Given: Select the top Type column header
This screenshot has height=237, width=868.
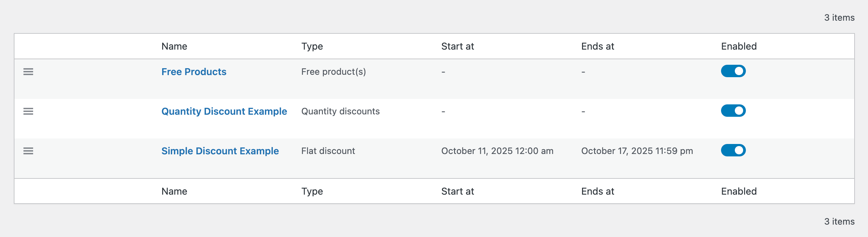Looking at the screenshot, I should point(312,46).
